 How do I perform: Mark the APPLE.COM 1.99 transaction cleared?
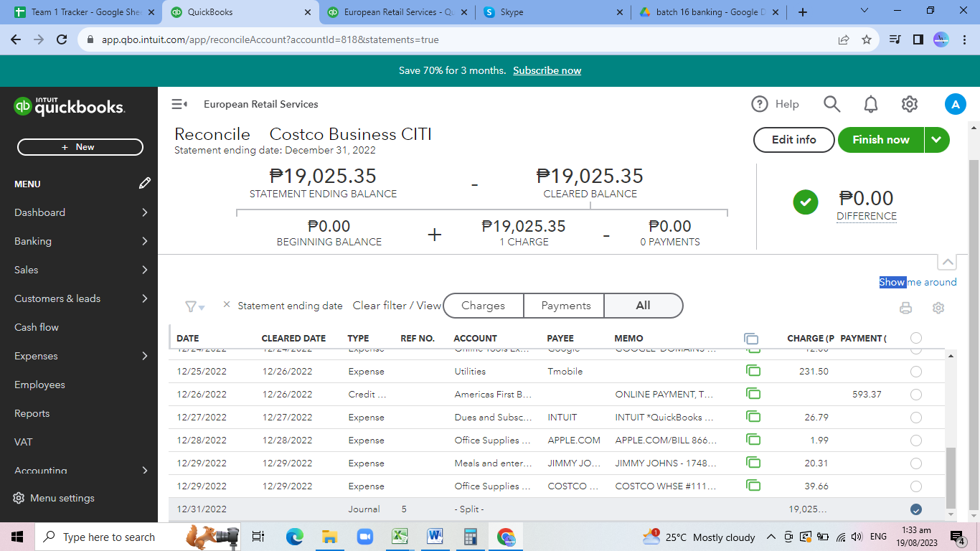[916, 441]
